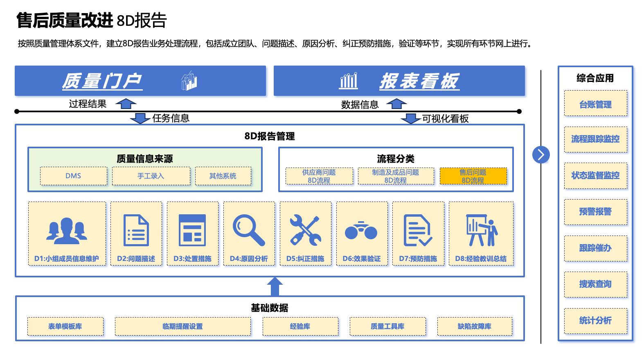
Task: Select the D7 checked document icon
Action: click(418, 230)
